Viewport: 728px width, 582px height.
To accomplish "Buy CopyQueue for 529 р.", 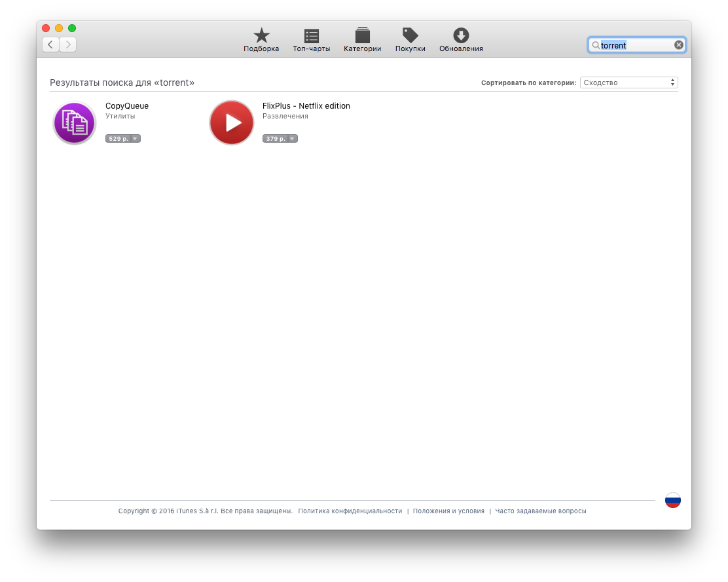I will point(118,139).
